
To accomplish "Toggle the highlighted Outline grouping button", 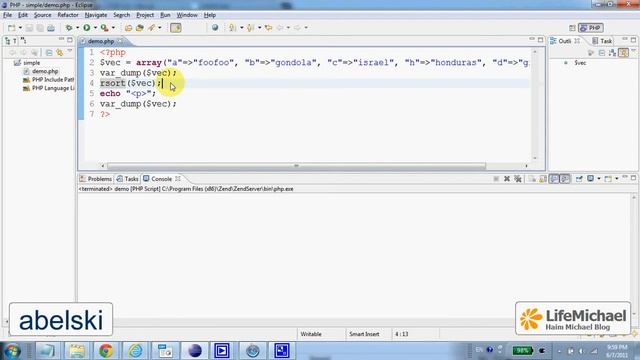I will click(x=623, y=53).
